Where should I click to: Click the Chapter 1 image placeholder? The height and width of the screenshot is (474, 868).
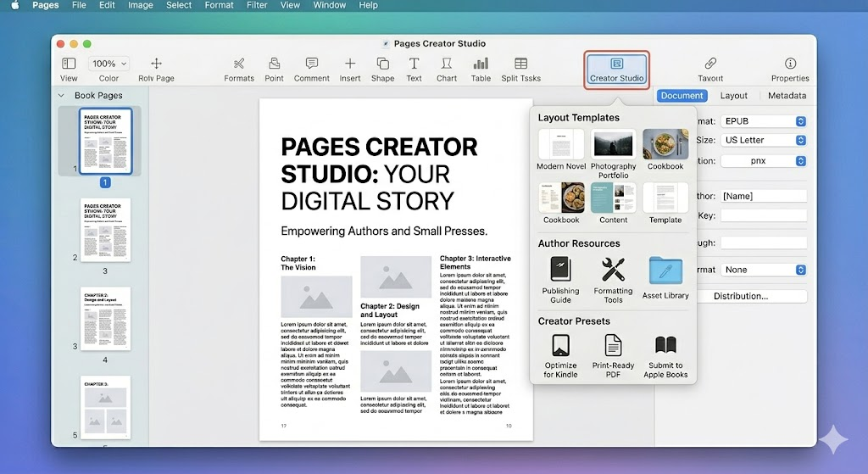pyautogui.click(x=316, y=297)
